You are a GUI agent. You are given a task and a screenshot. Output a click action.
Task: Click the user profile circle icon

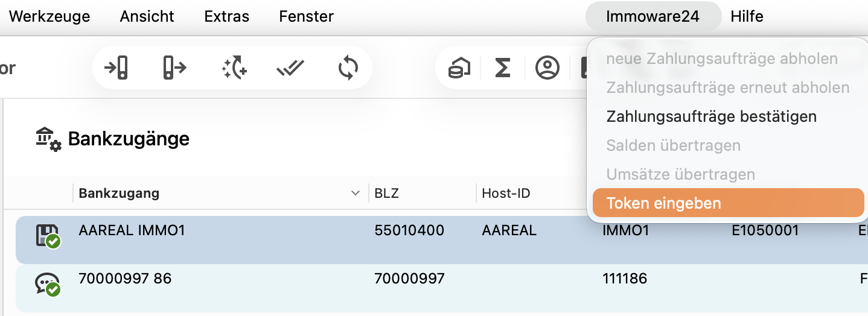(x=547, y=68)
